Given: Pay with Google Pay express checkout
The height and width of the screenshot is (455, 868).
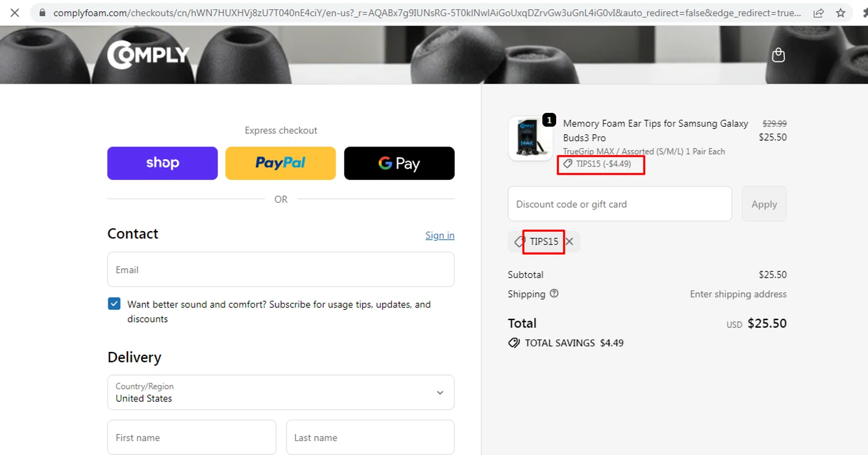Looking at the screenshot, I should click(x=399, y=163).
